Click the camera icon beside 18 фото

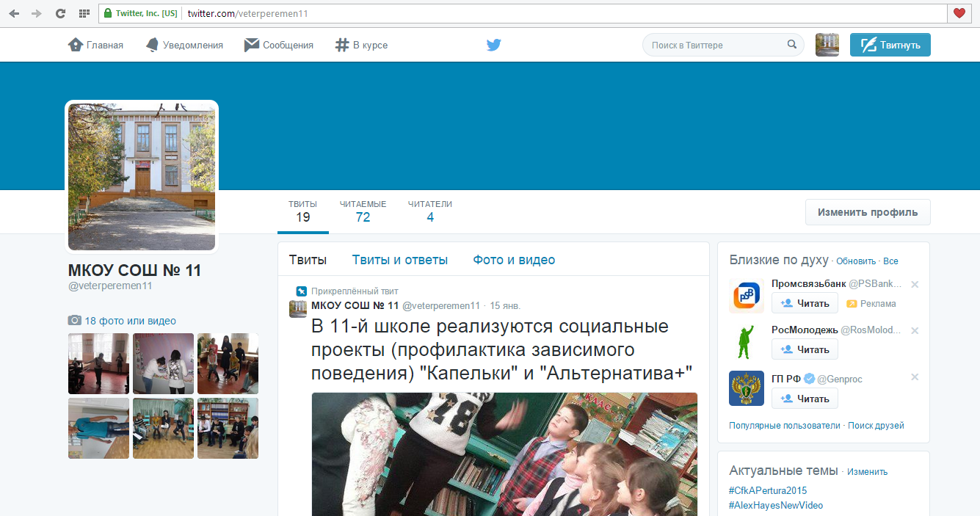click(75, 321)
